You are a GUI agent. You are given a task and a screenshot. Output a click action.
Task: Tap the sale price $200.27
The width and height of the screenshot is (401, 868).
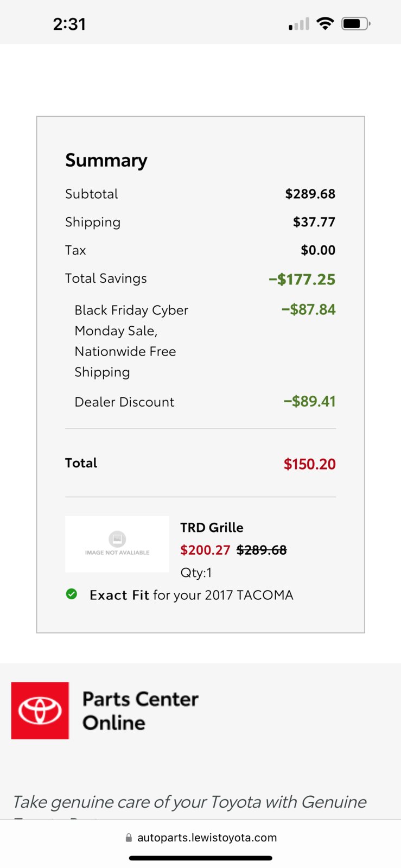tap(205, 550)
